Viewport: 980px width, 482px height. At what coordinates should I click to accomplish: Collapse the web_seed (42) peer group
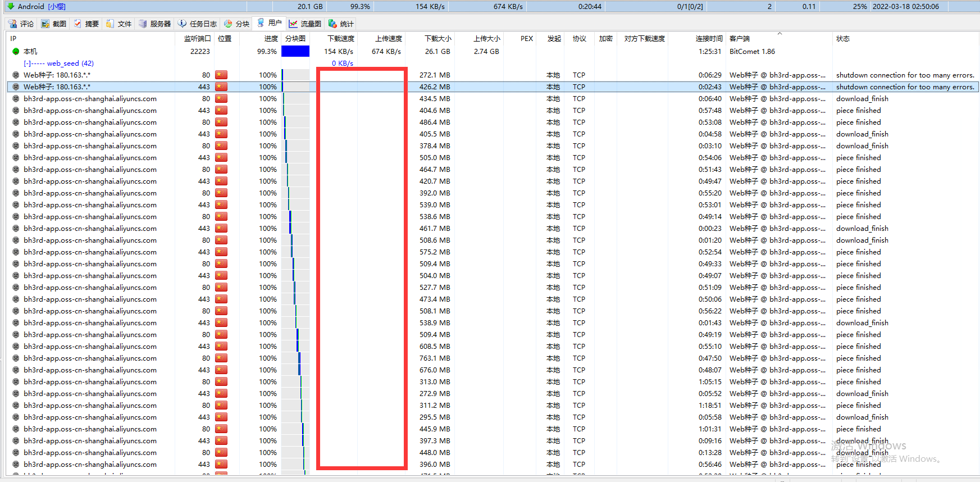pyautogui.click(x=27, y=63)
